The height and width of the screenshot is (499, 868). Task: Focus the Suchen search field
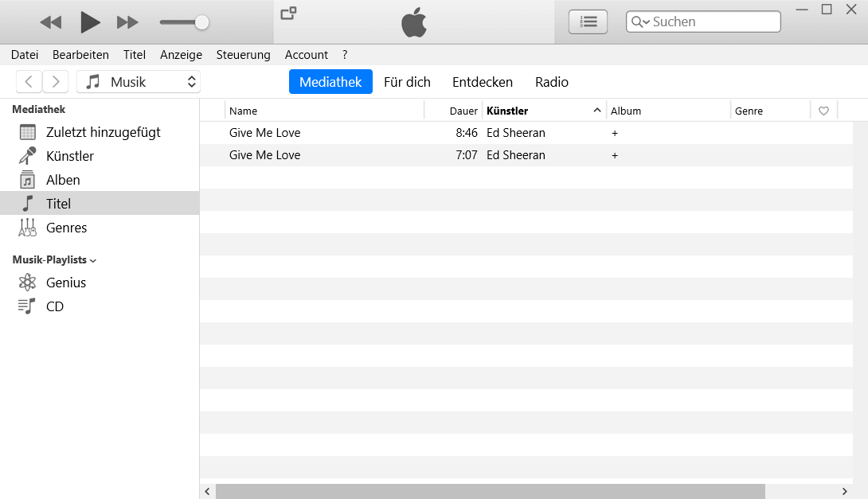coord(704,21)
